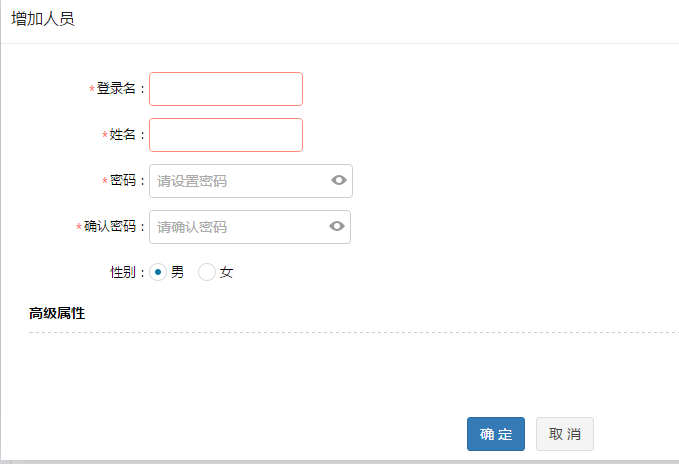Screen dimensions: 679x464
Task: Click the 女 gender label text
Action: tap(226, 272)
